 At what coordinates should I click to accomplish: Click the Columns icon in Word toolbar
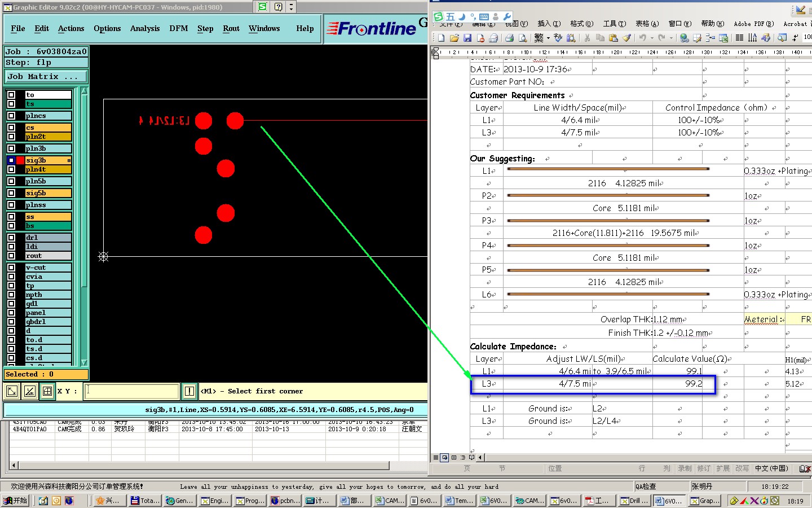coord(739,38)
